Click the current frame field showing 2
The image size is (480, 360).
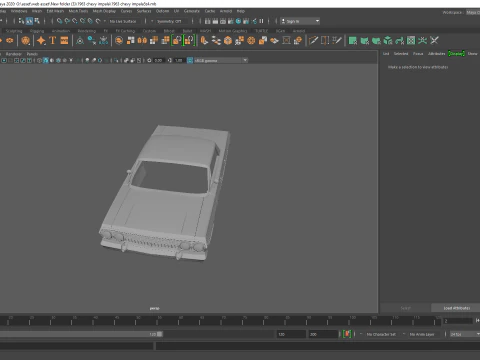[x=458, y=321]
